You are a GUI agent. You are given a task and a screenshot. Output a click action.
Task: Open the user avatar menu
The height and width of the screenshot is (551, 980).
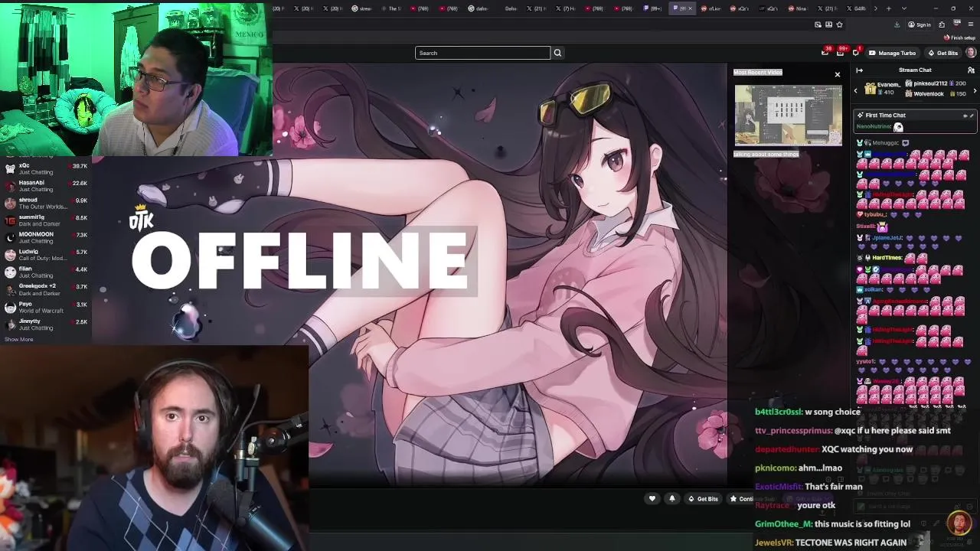971,53
